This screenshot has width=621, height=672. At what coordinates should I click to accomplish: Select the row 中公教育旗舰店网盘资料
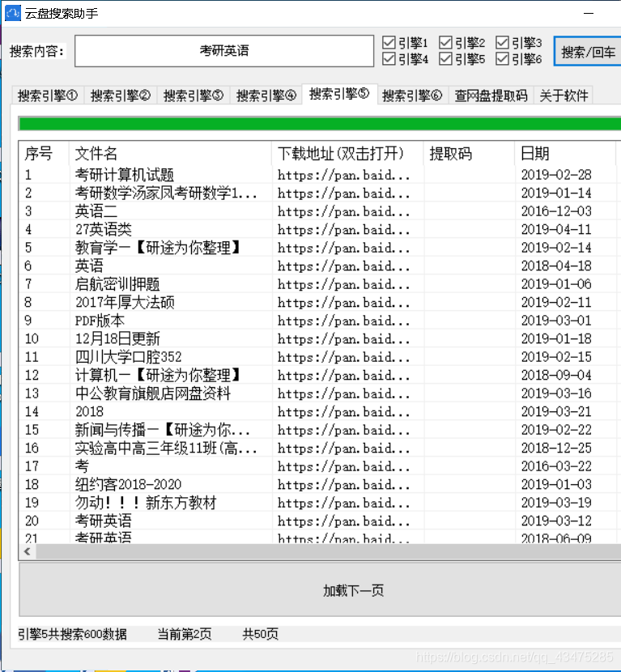point(320,393)
